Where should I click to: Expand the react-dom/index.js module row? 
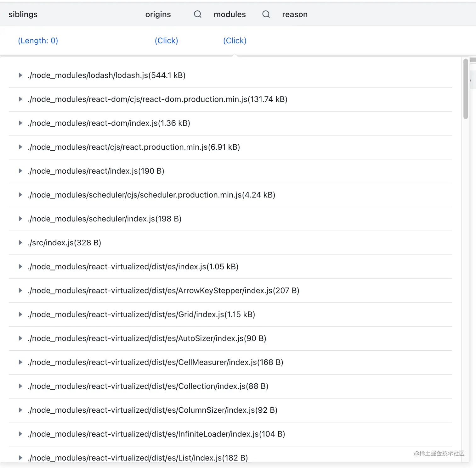pos(20,123)
